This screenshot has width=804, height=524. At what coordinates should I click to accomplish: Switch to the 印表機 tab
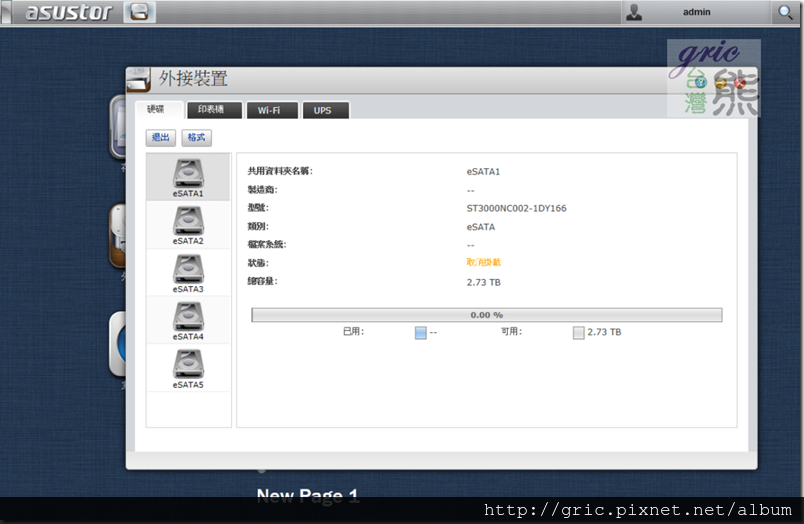212,110
